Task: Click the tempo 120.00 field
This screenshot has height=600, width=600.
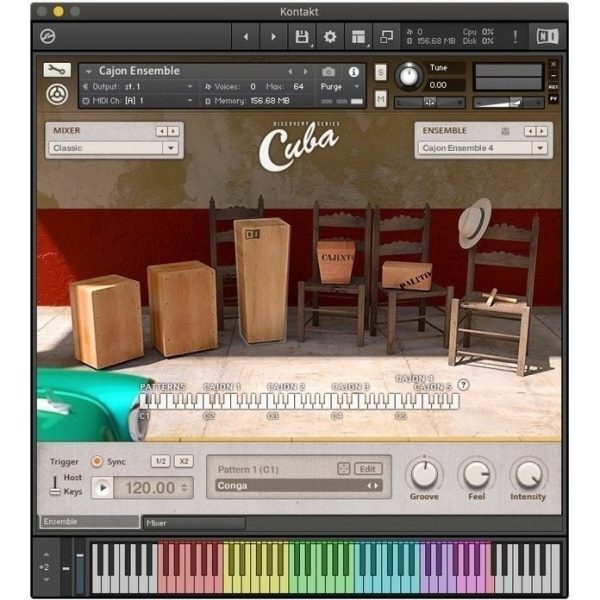Action: [150, 488]
